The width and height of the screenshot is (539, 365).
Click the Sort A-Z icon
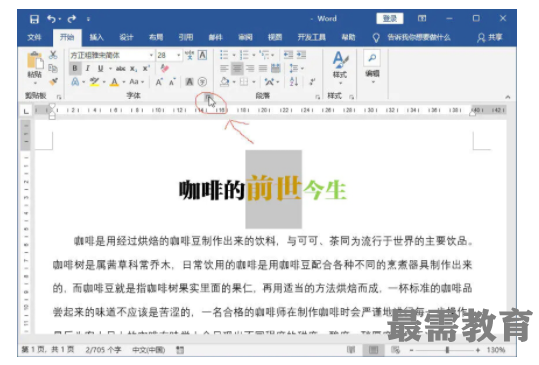294,82
